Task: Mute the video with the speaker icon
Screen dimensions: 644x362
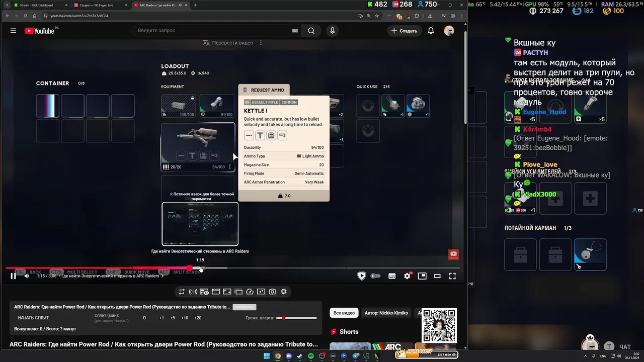Action: (x=27, y=276)
